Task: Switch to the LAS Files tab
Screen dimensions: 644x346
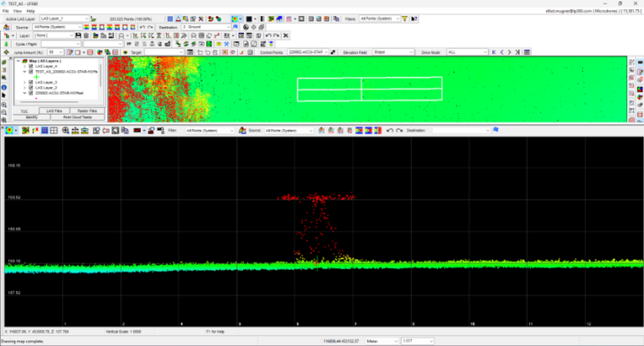Action: (x=54, y=111)
